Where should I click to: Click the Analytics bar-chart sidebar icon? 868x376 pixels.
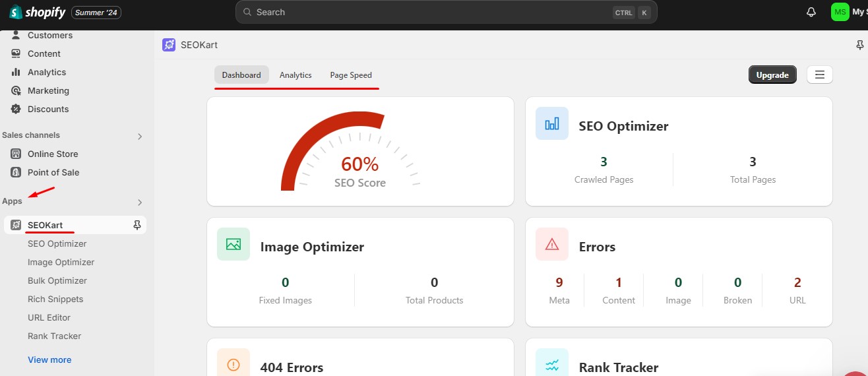click(16, 72)
